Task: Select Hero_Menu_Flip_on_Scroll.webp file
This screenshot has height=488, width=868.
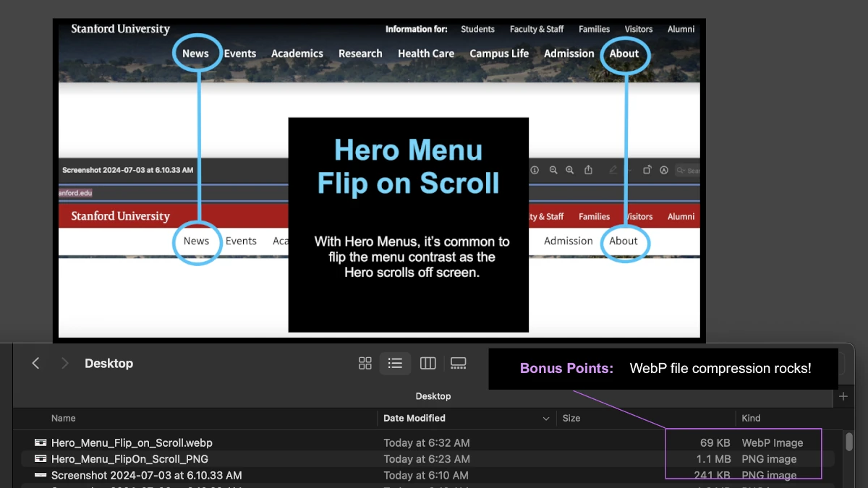Action: (x=132, y=442)
